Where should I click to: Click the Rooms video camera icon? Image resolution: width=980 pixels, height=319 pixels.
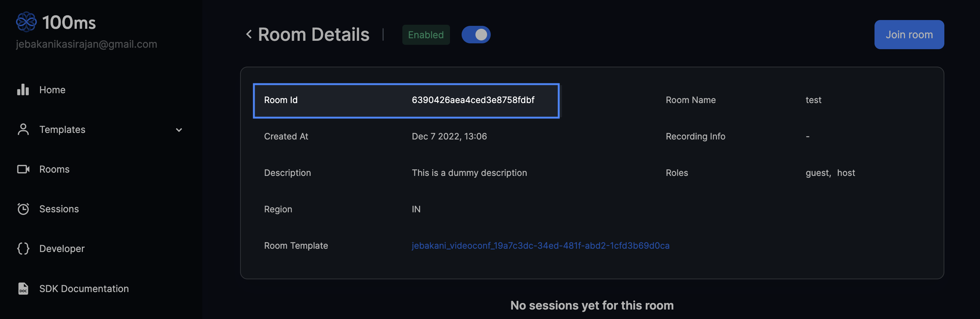(x=23, y=169)
